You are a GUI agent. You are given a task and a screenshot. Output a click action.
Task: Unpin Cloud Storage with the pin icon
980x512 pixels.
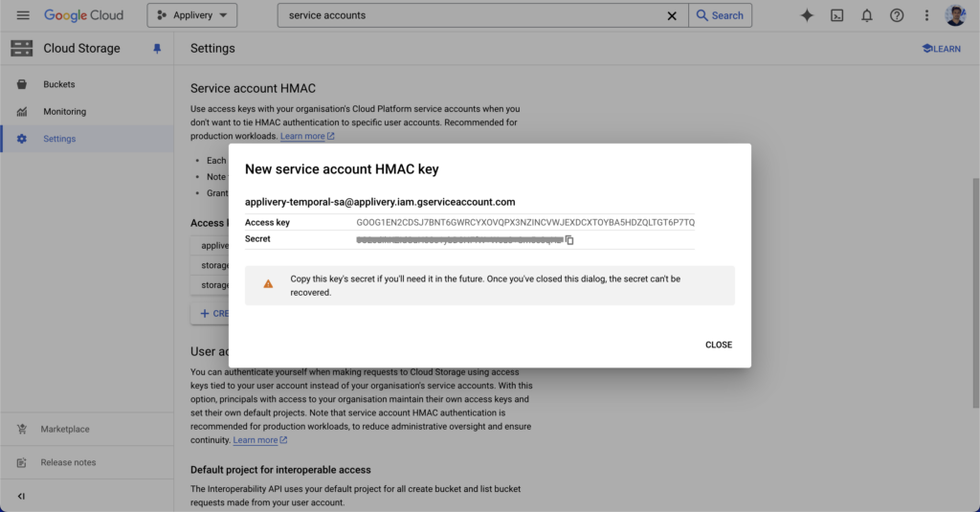click(157, 49)
